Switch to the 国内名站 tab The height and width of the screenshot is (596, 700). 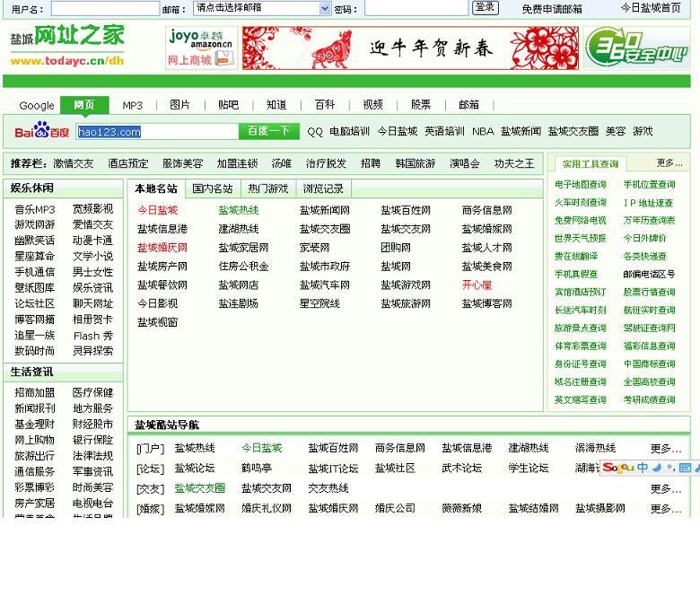pos(212,188)
